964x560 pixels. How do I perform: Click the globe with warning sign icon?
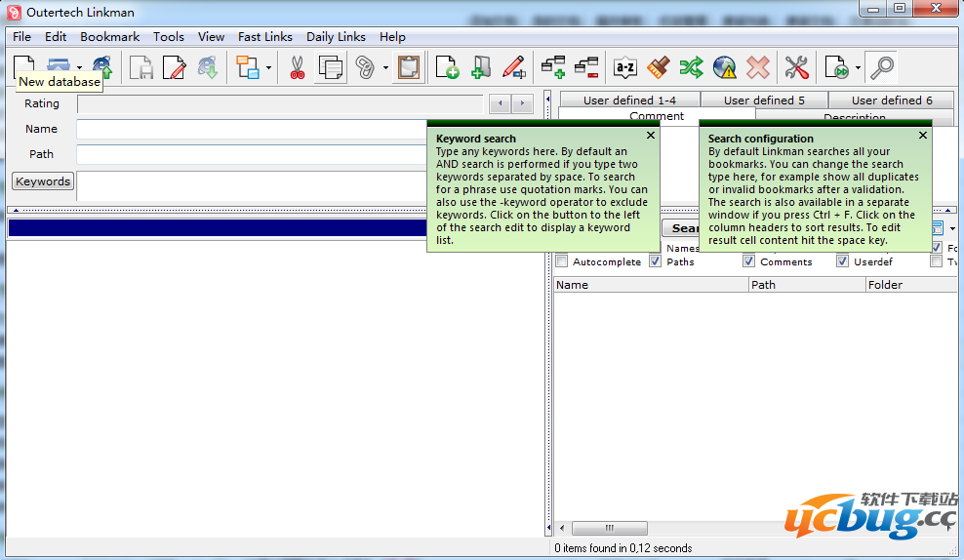coord(724,67)
